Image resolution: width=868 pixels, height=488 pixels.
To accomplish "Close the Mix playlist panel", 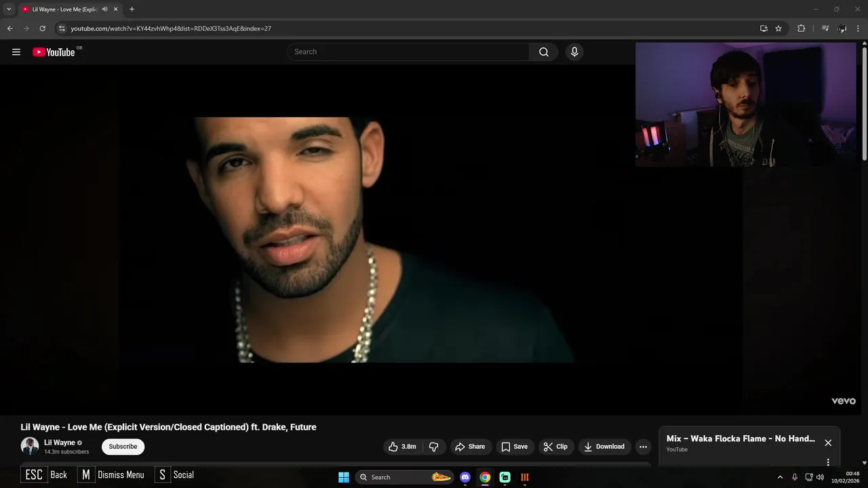I will tap(828, 443).
